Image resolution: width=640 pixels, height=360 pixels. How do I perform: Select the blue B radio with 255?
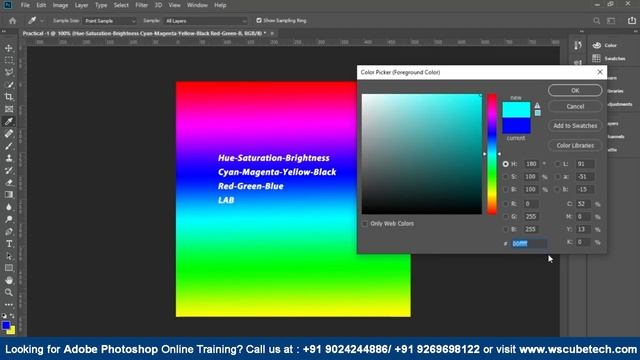506,229
